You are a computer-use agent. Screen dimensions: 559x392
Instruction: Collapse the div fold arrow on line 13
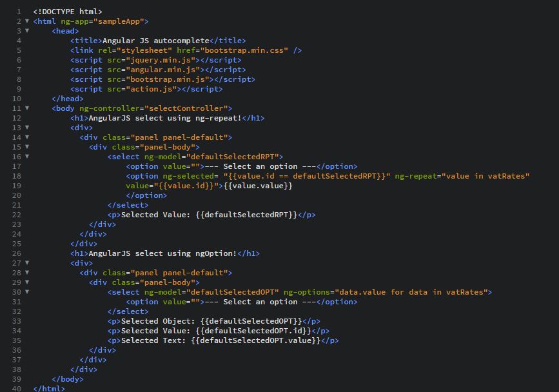(26, 127)
